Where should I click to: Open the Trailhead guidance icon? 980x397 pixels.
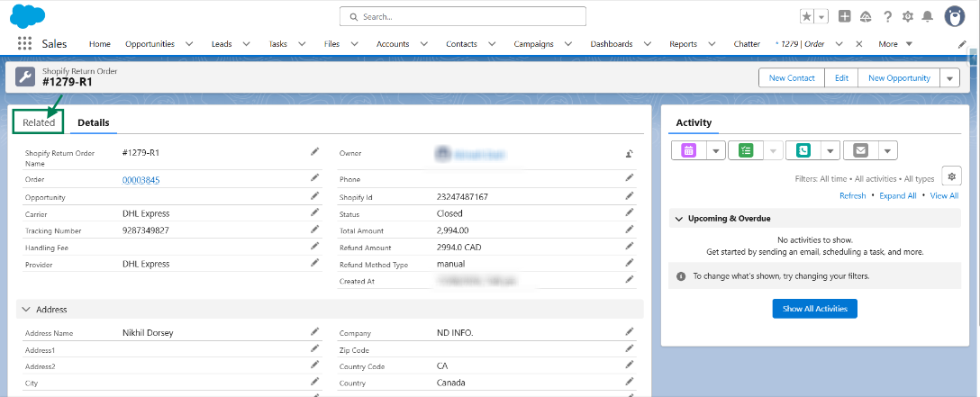866,17
